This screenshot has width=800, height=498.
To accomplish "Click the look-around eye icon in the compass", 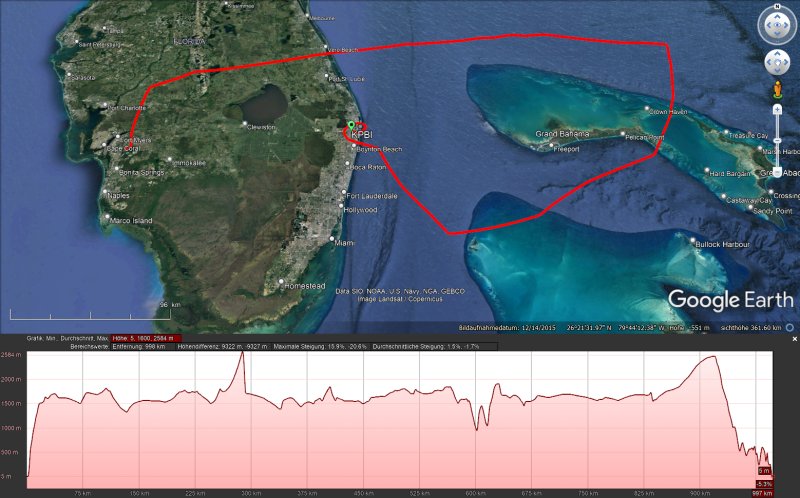I will point(777,26).
